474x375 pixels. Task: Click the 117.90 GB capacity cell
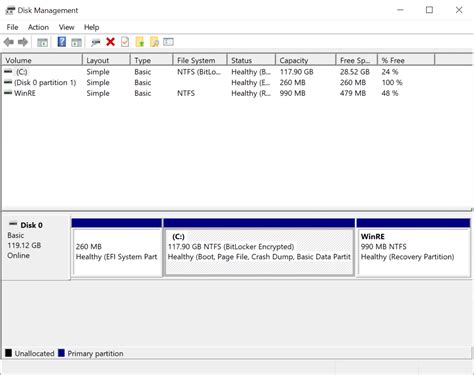point(297,72)
